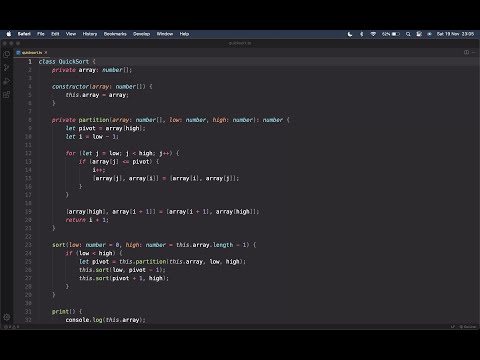Viewport: 480px width, 360px height.
Task: Open the Run and Debug activity icon
Action: pos(6,81)
